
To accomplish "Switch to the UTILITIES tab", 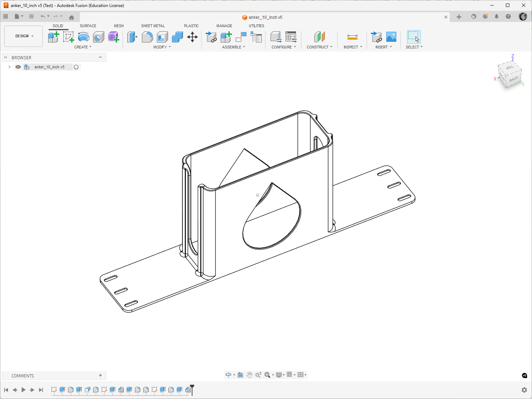I will [x=257, y=26].
